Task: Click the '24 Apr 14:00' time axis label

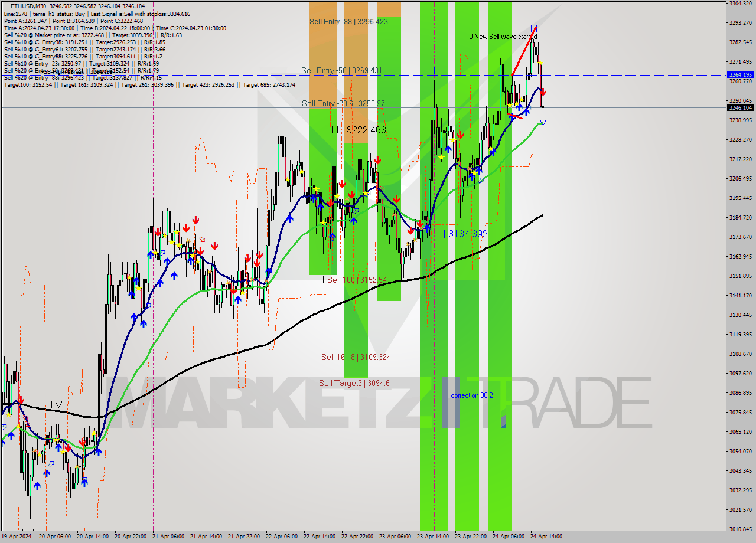Action: 545,537
